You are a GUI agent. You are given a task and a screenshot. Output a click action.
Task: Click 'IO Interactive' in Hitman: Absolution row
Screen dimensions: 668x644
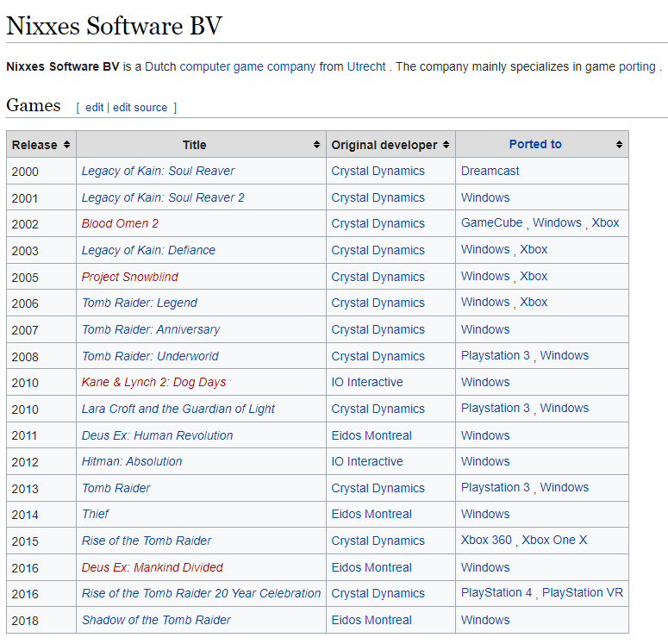click(x=367, y=461)
